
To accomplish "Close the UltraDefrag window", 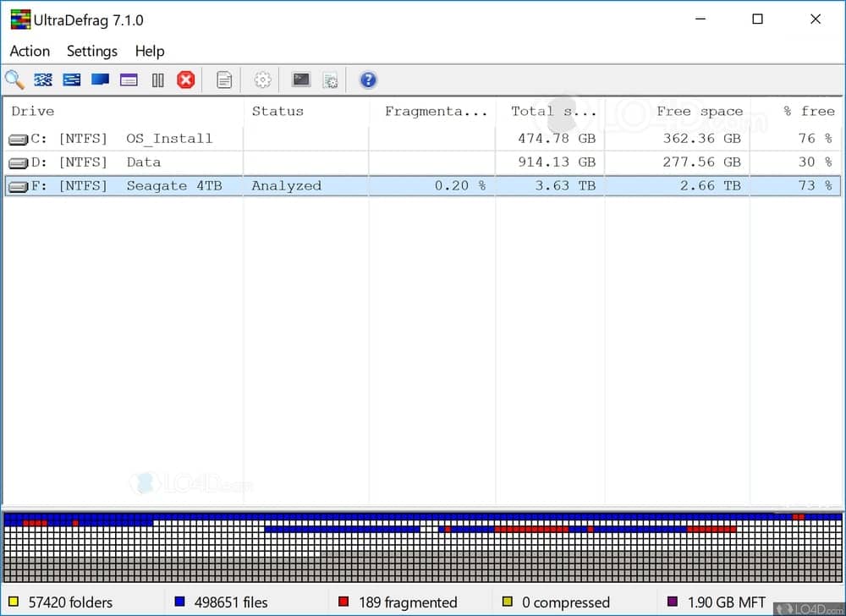I will pyautogui.click(x=816, y=19).
